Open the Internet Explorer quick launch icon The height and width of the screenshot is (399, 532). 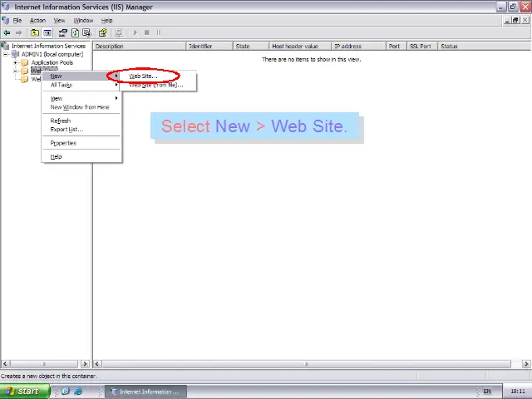coord(78,392)
